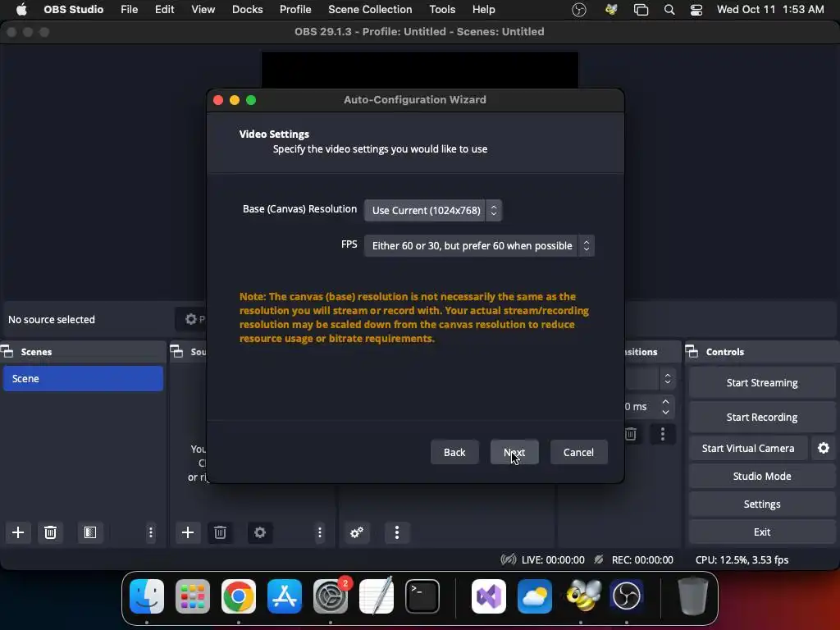Open the Scene Collection menu
The height and width of the screenshot is (630, 840).
tap(370, 10)
